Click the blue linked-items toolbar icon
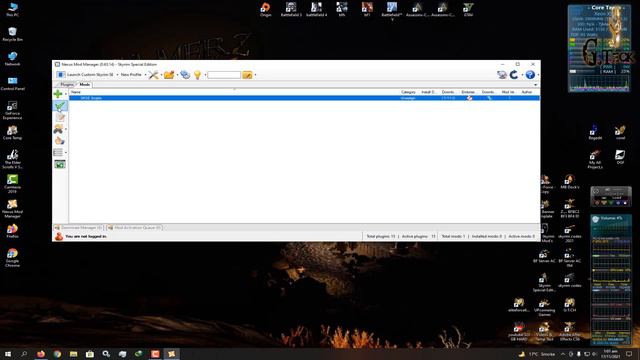 pos(185,75)
